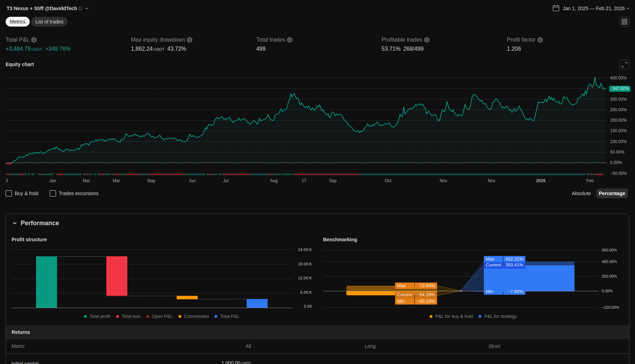Open the layout menu icon at top right

624,22
